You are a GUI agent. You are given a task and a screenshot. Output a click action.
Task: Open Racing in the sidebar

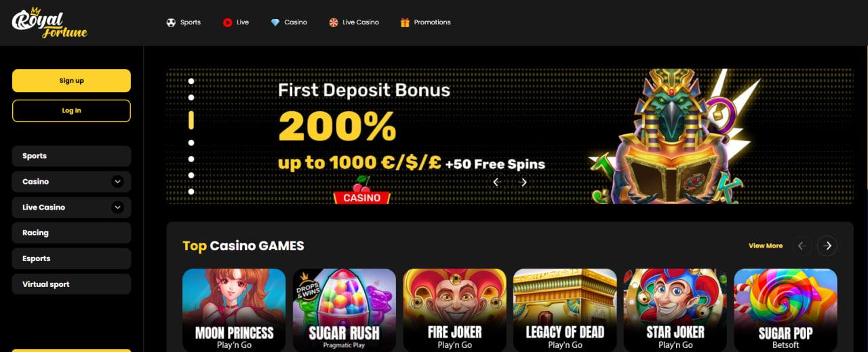coord(71,233)
